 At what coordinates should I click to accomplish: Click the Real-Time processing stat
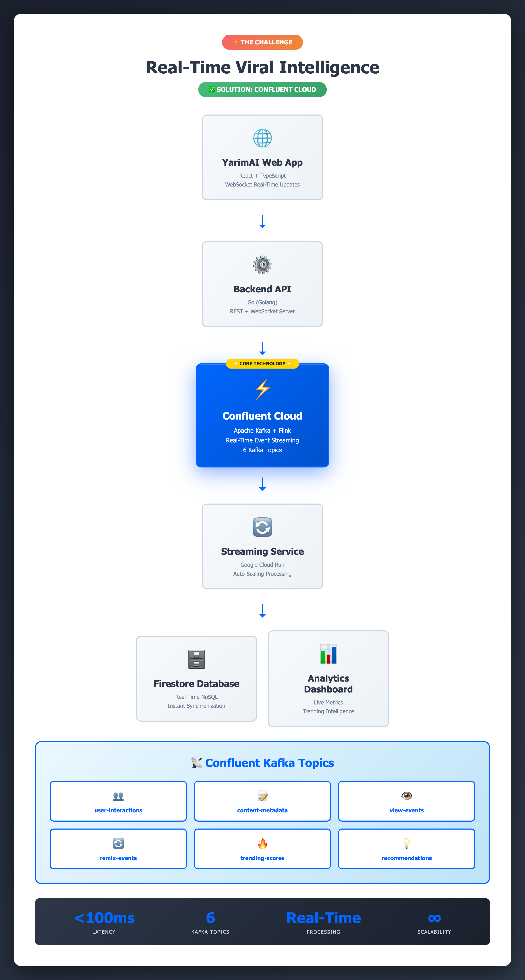324,918
